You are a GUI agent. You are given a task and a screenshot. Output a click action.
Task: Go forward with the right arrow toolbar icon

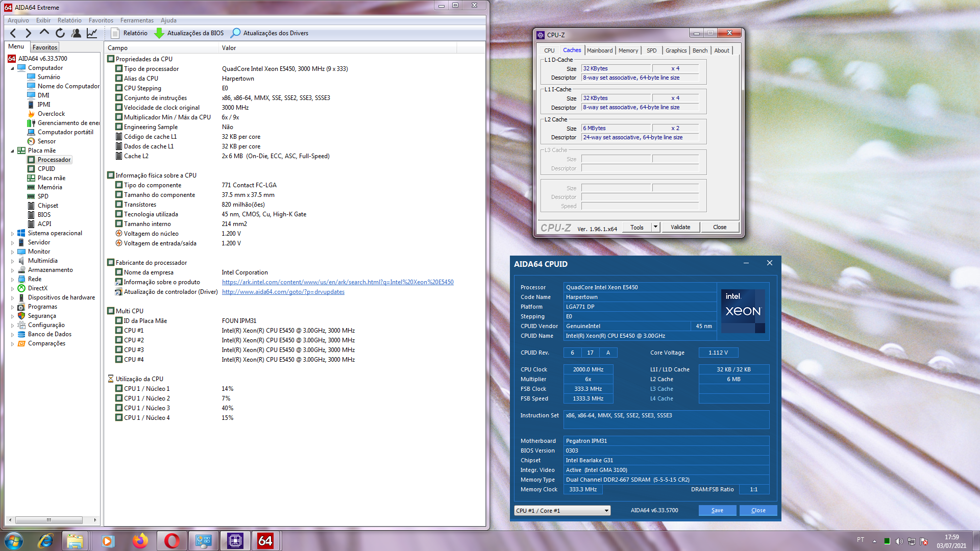click(x=29, y=33)
